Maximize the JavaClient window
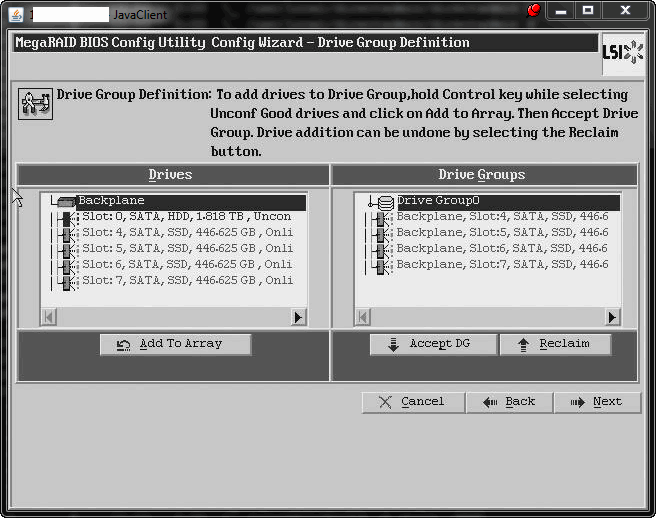The image size is (656, 518). [x=588, y=10]
